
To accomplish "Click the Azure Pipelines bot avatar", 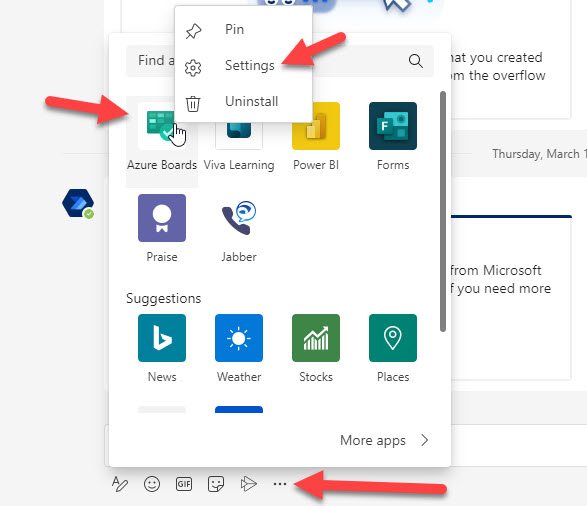I will [78, 203].
